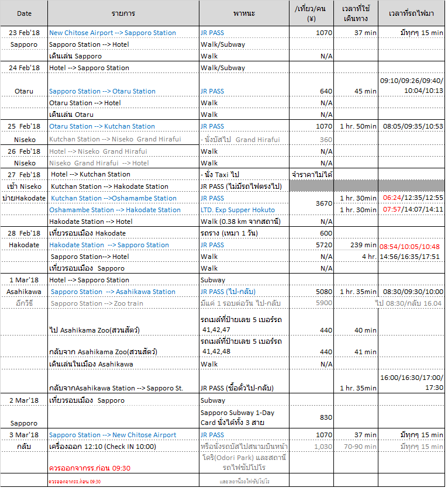This screenshot has height=491, width=448.
Task: Click the 70-90 min travel time cell
Action: tap(356, 447)
